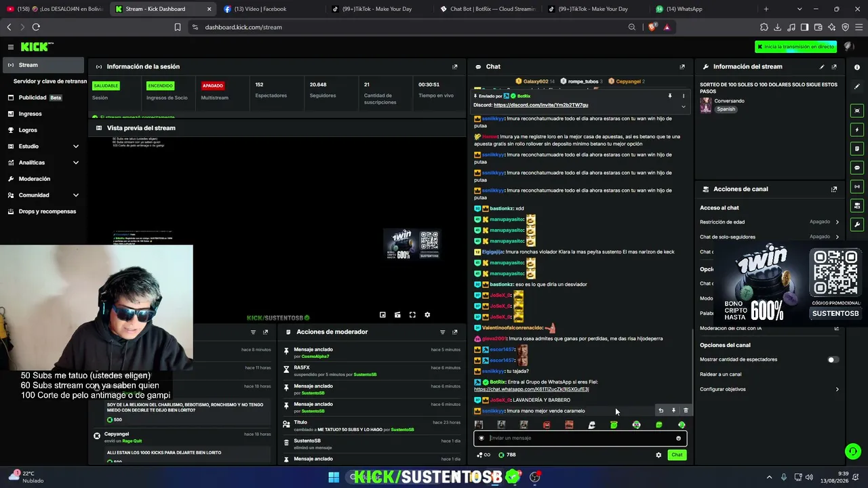Pop out the Acciones de moderador panel
The width and height of the screenshot is (868, 488).
(454, 332)
